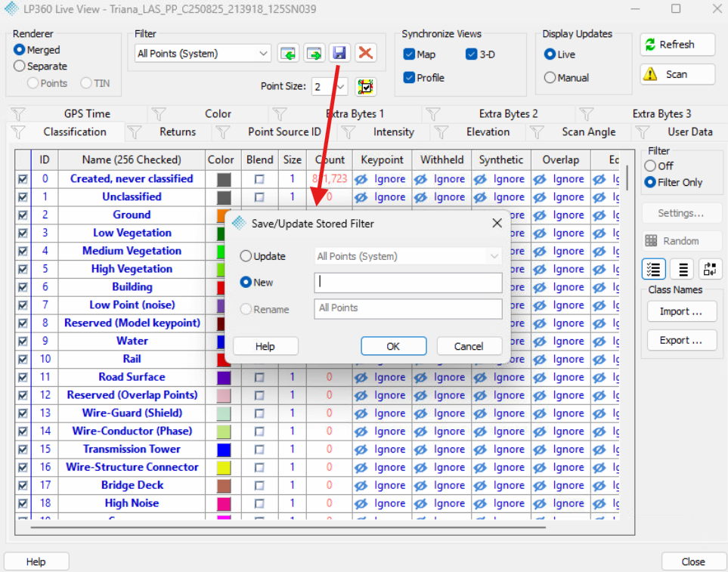Click the Road Surface color swatch

click(x=224, y=378)
